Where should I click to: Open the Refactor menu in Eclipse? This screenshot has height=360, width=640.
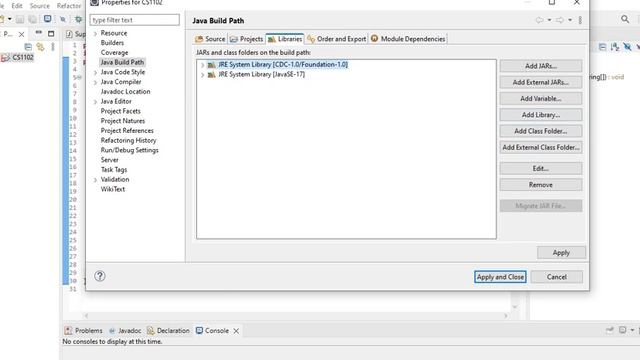(69, 6)
